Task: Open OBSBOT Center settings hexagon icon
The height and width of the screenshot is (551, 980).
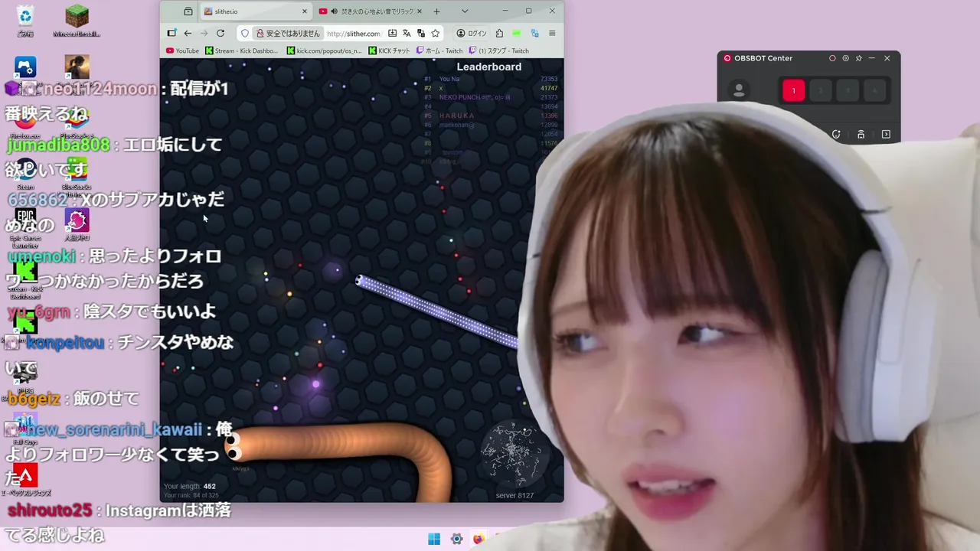Action: 845,58
